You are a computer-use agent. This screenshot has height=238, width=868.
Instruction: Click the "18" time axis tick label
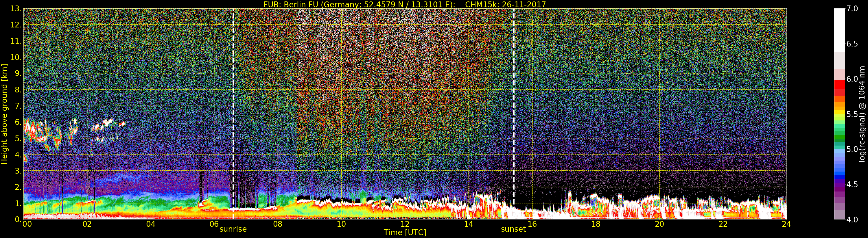point(596,224)
